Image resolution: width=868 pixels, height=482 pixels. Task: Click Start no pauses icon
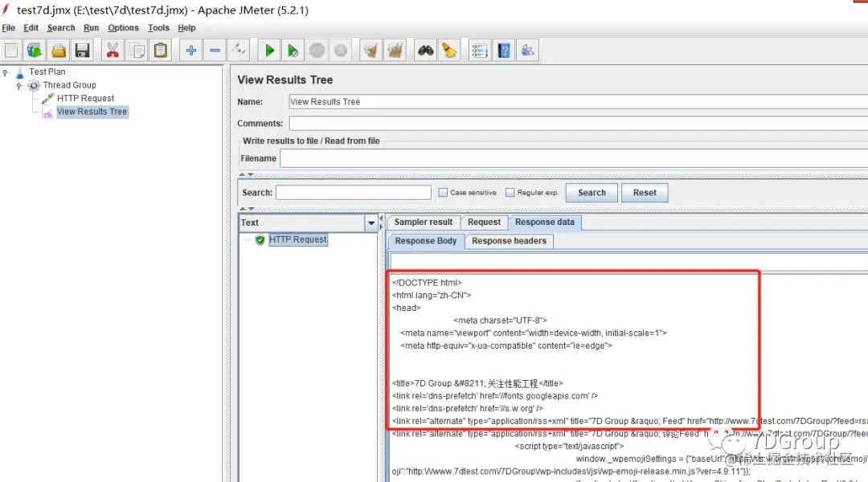click(x=293, y=51)
